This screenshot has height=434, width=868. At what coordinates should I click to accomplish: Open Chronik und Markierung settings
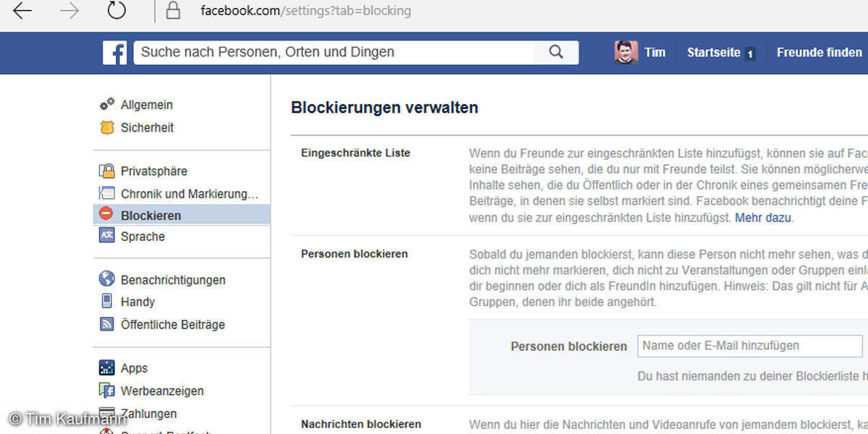click(x=190, y=194)
